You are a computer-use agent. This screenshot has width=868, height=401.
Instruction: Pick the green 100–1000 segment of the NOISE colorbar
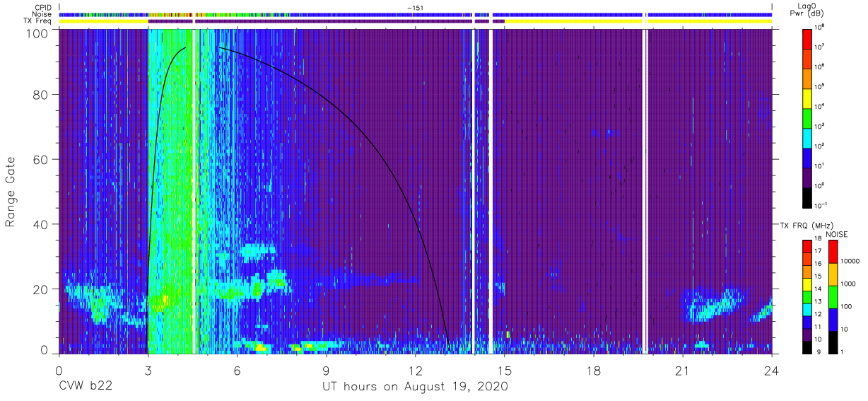click(833, 296)
